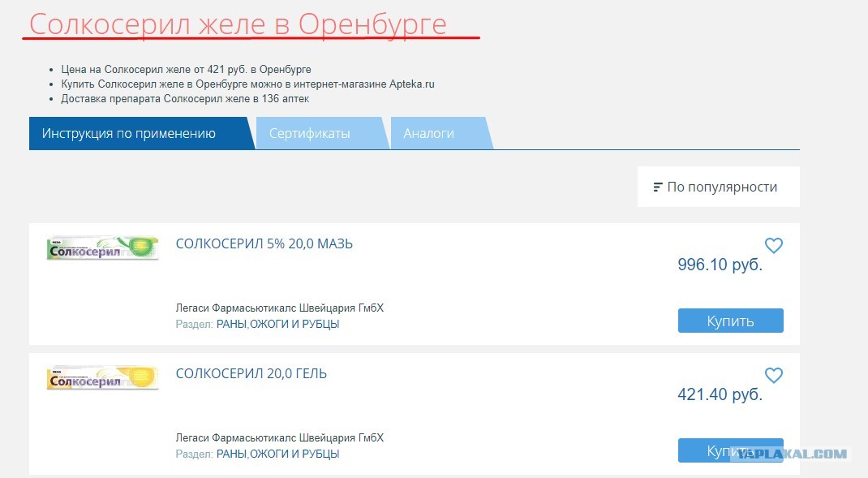The image size is (868, 478).
Task: Click the 996.10 руб. price
Action: coord(720,265)
